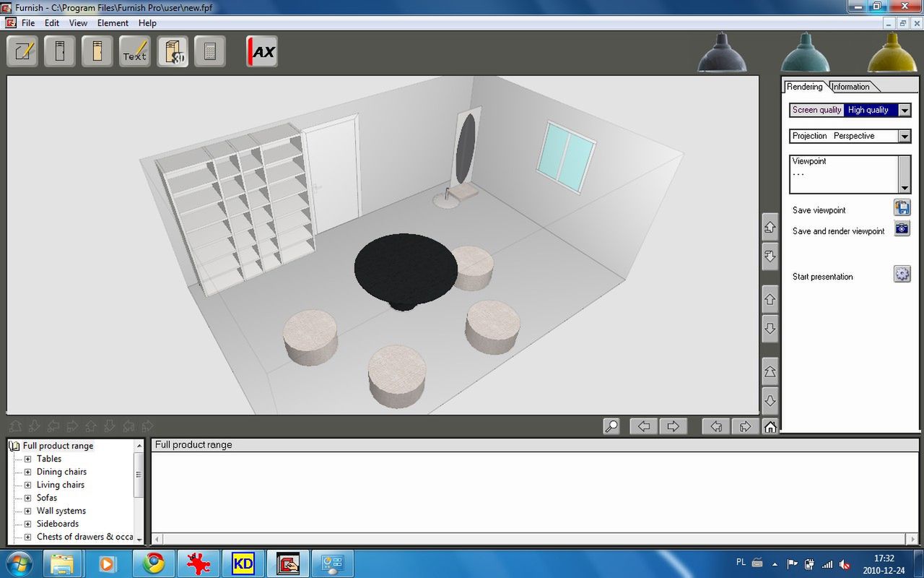The height and width of the screenshot is (578, 924).
Task: Select Wall systems in the product tree
Action: click(x=61, y=511)
